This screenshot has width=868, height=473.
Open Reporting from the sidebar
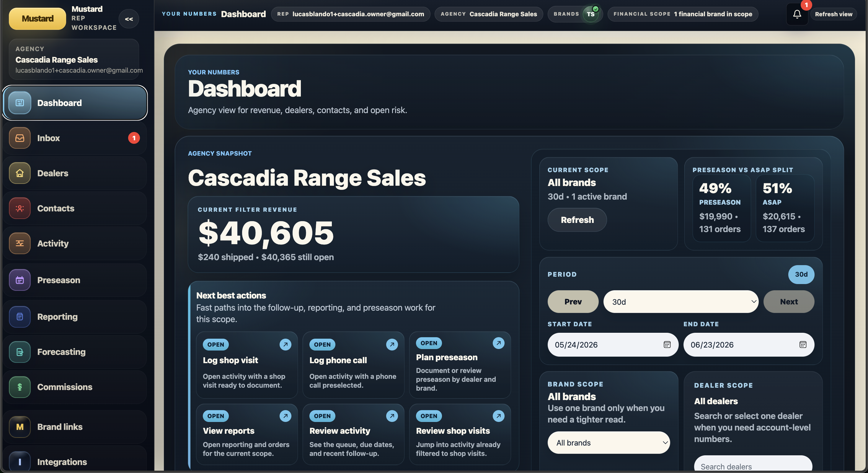pos(75,317)
